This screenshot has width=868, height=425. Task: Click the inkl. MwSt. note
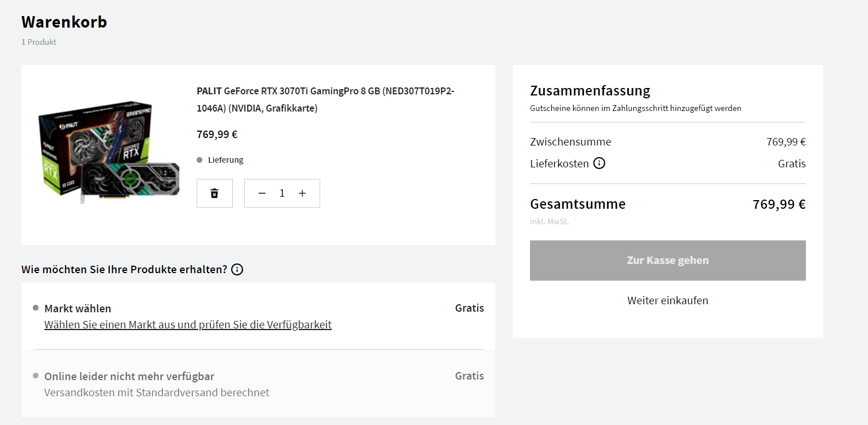tap(550, 221)
